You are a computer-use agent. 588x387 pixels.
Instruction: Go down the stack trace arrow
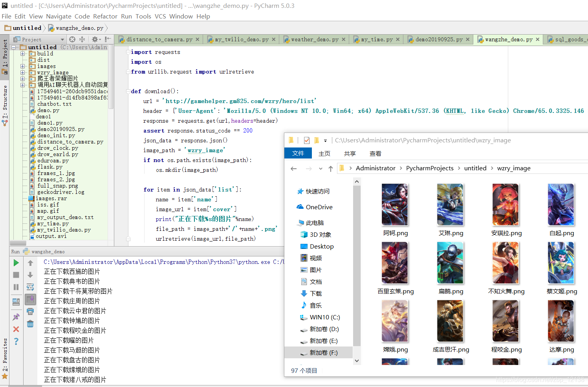[30, 275]
